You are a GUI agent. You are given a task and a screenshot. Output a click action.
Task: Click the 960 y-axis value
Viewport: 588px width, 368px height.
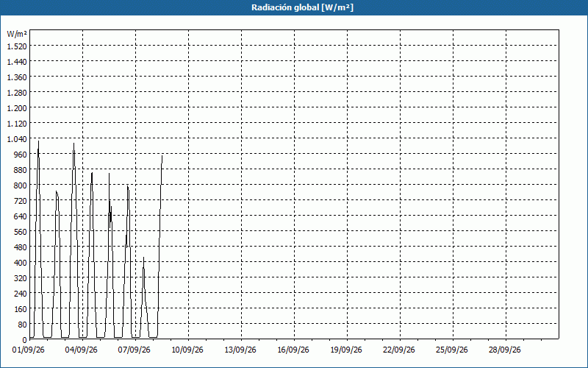[x=20, y=155]
